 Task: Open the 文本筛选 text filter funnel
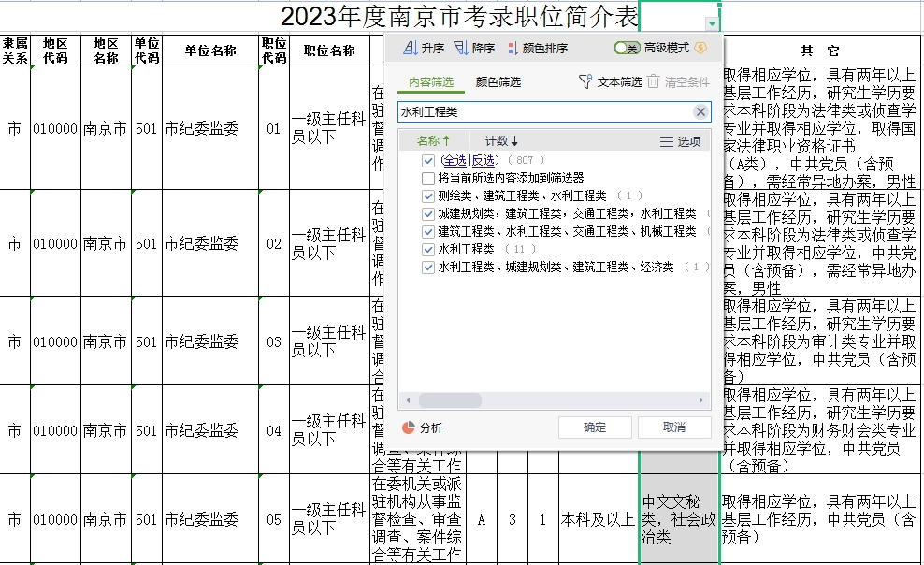(x=611, y=82)
